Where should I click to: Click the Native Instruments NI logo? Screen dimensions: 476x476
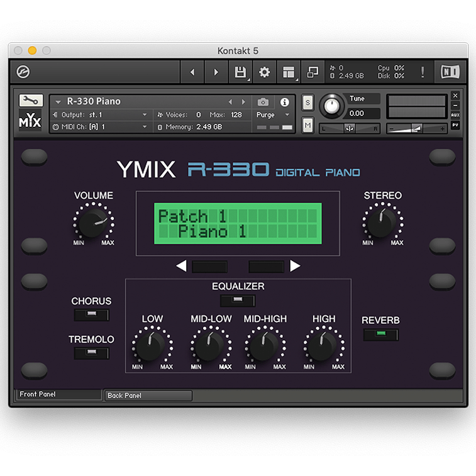pos(450,72)
